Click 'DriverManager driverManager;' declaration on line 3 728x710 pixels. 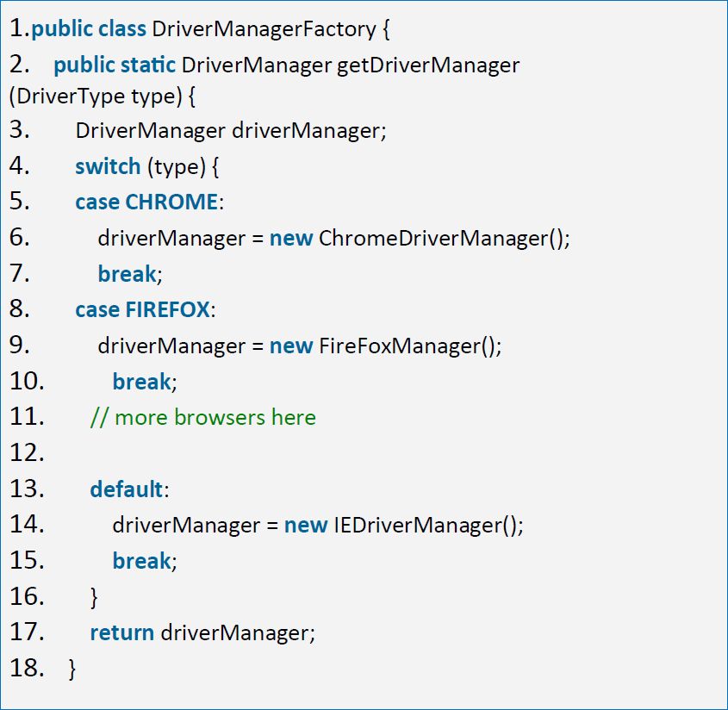pos(231,131)
